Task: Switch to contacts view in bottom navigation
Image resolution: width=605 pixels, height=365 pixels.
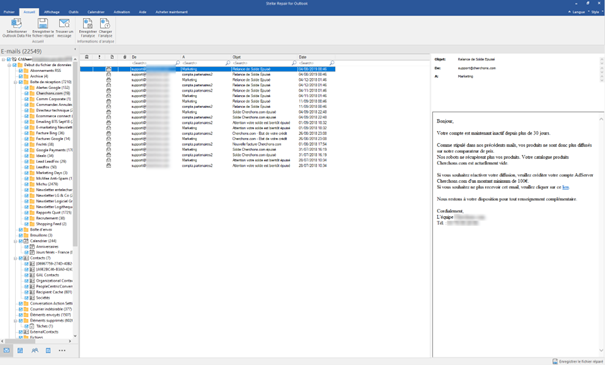Action: (35, 350)
